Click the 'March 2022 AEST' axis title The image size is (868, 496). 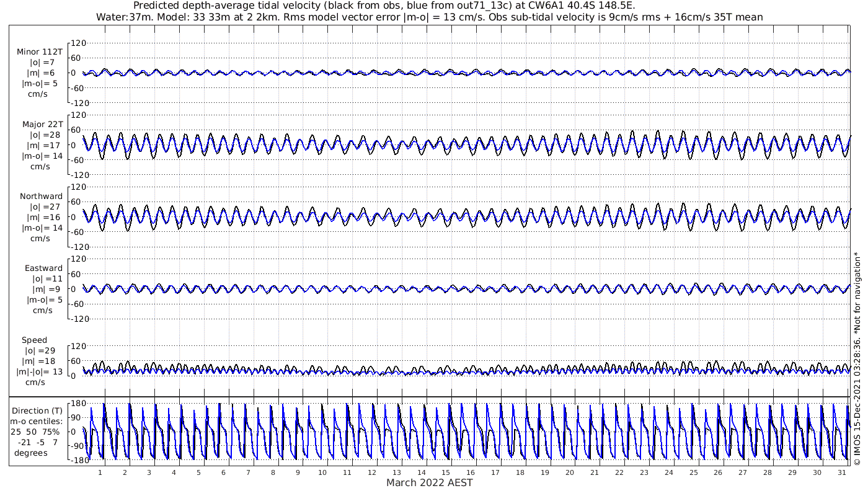click(430, 482)
